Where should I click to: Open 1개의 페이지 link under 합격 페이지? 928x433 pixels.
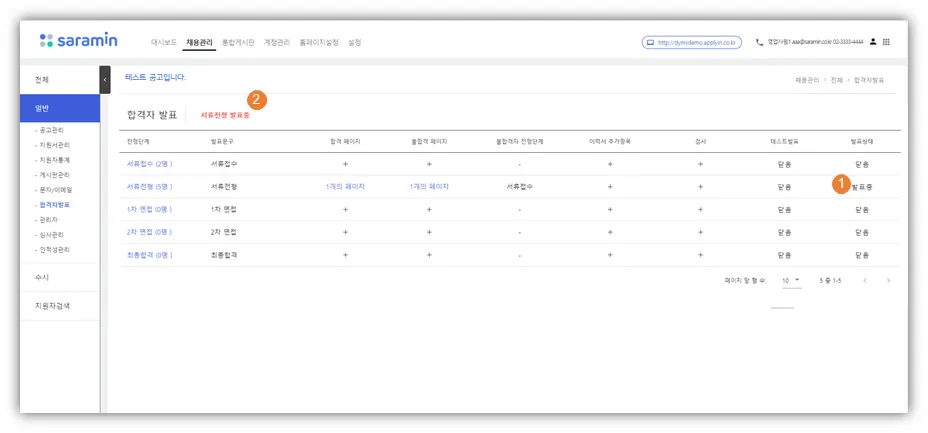coord(345,186)
